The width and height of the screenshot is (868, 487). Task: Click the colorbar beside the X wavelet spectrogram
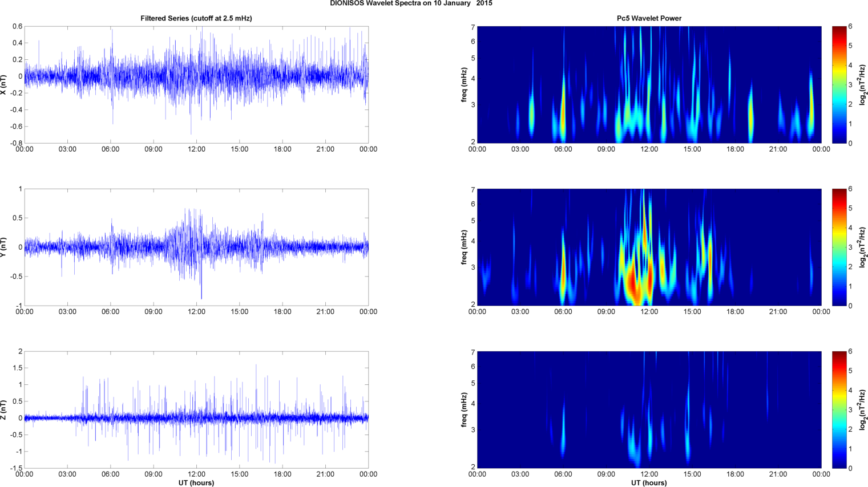[x=839, y=84]
